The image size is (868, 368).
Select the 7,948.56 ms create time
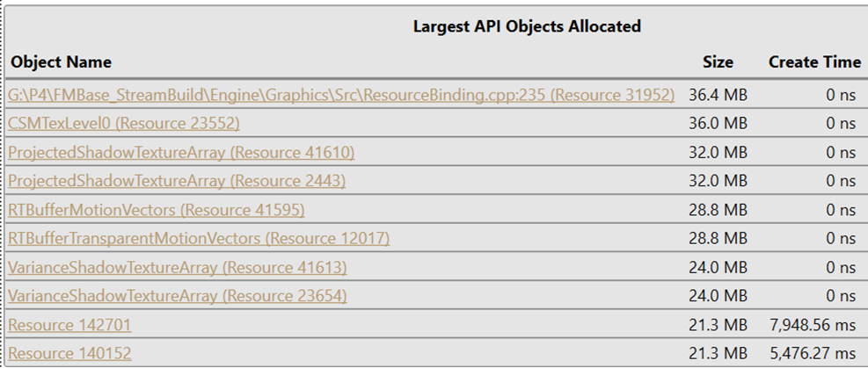[813, 324]
